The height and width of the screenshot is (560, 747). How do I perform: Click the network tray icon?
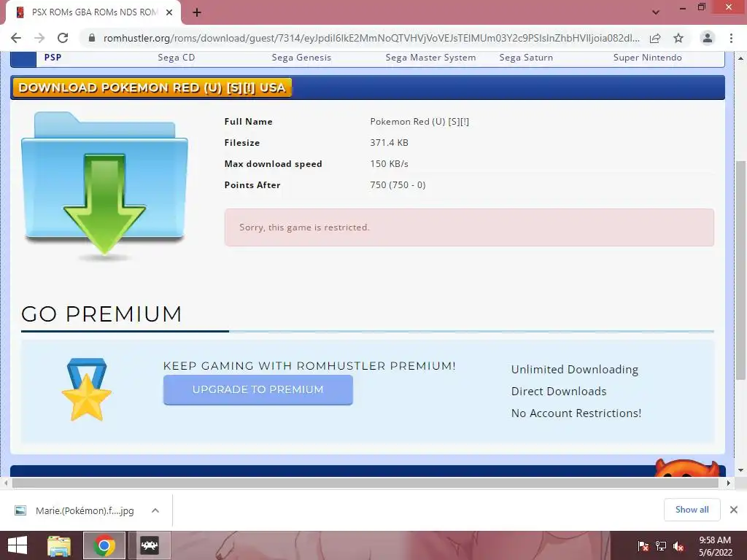(661, 546)
